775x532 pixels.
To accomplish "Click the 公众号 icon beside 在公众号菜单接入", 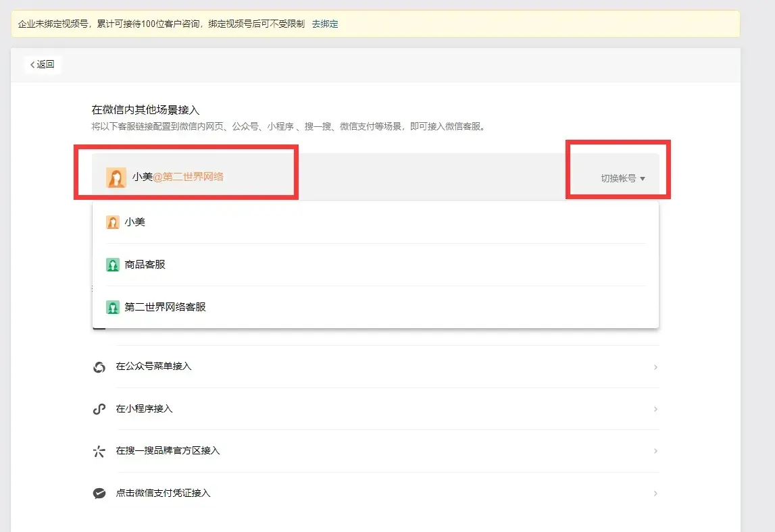I will [99, 367].
